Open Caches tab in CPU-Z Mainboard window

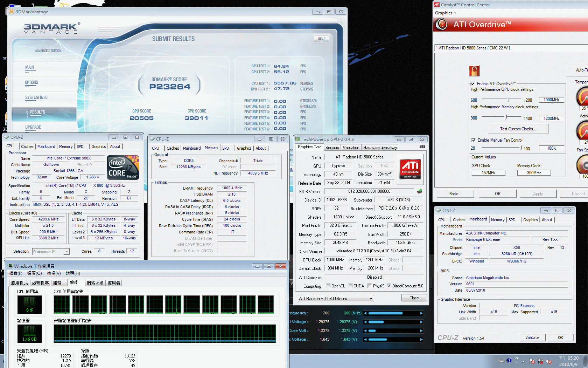click(459, 220)
